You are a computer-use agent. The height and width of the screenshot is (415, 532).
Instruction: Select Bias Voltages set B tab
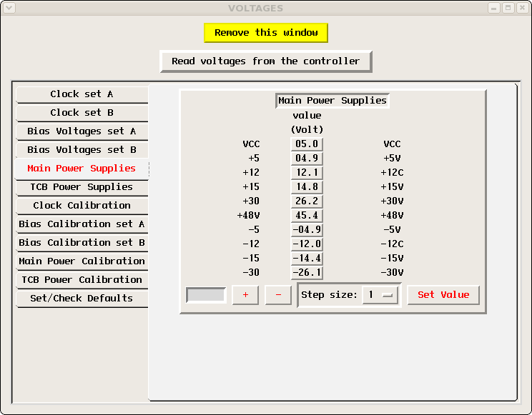(x=82, y=150)
